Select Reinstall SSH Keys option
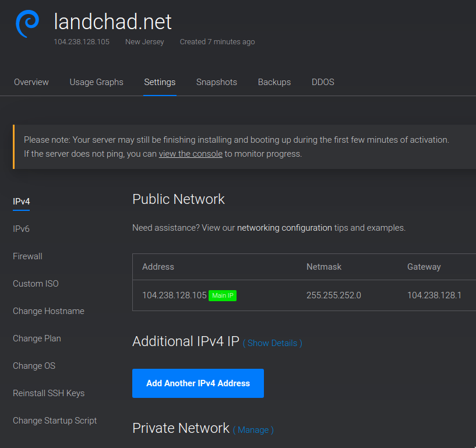 pyautogui.click(x=48, y=393)
